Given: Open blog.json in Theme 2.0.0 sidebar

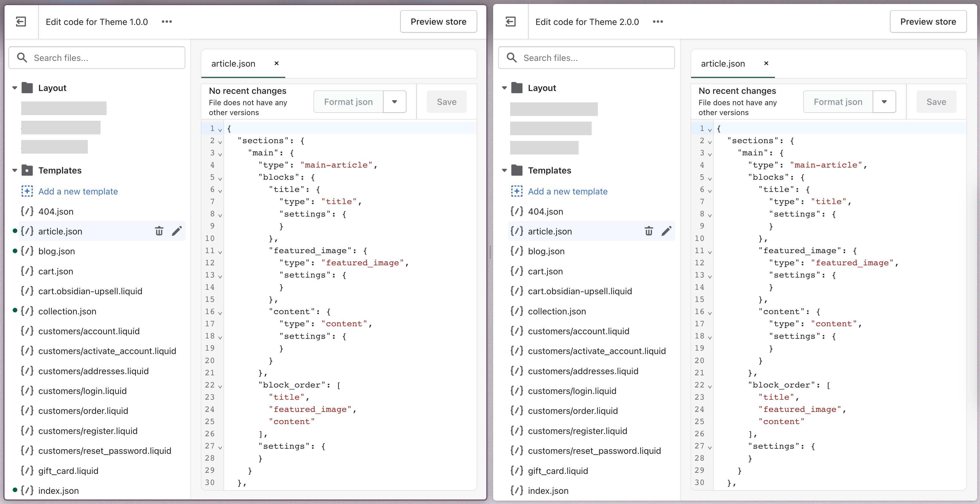Looking at the screenshot, I should 546,251.
